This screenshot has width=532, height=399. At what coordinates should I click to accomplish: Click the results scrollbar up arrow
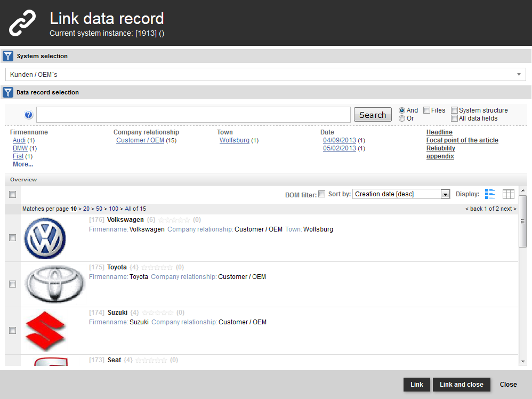[x=523, y=190]
